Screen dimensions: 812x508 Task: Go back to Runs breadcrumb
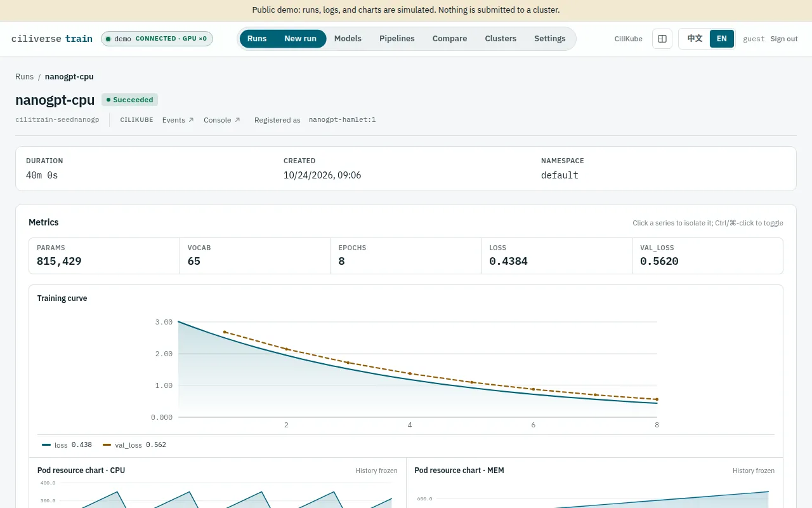[24, 77]
